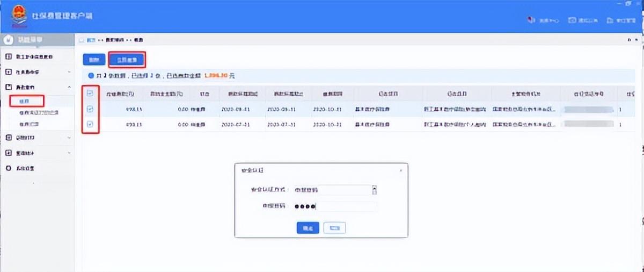Click the blue refresh button above the table

(94, 60)
